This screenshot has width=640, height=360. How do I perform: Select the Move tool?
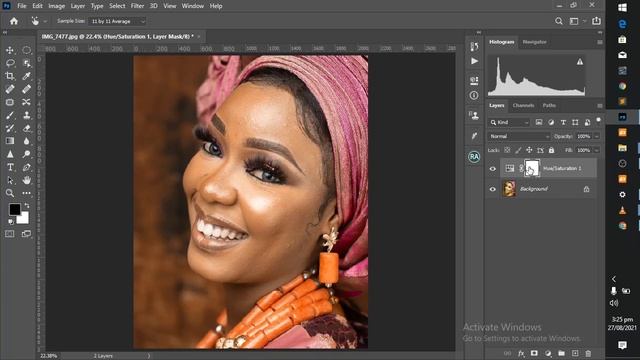tap(10, 50)
